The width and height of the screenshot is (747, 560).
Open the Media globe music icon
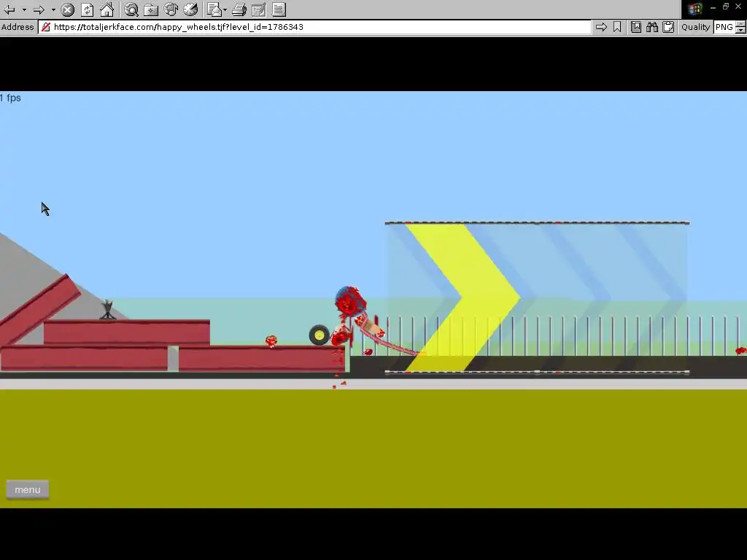pyautogui.click(x=171, y=9)
